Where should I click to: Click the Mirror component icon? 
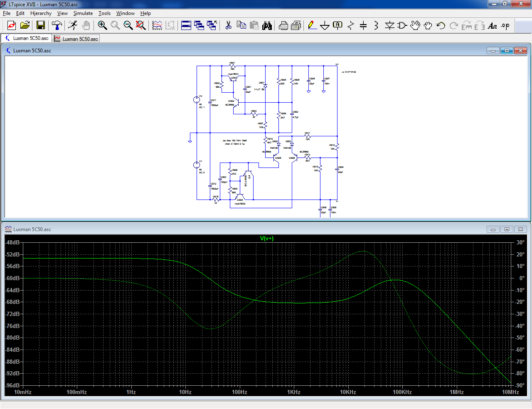(x=480, y=25)
